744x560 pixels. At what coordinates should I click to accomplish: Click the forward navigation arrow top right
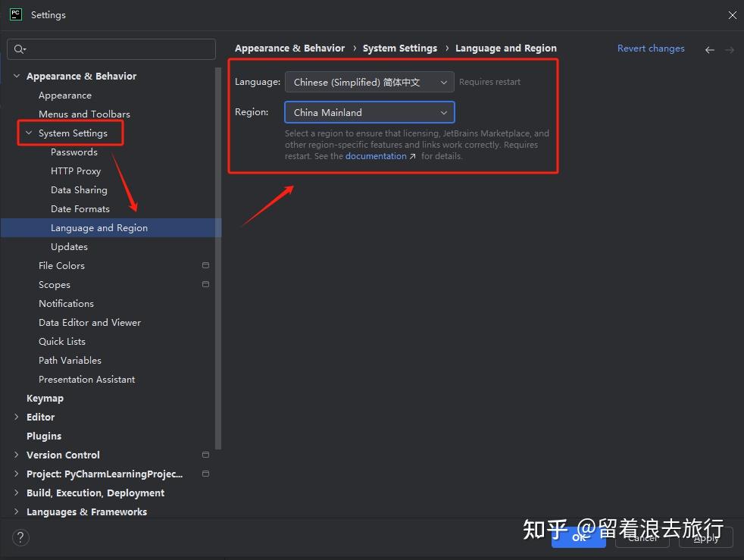click(x=729, y=48)
